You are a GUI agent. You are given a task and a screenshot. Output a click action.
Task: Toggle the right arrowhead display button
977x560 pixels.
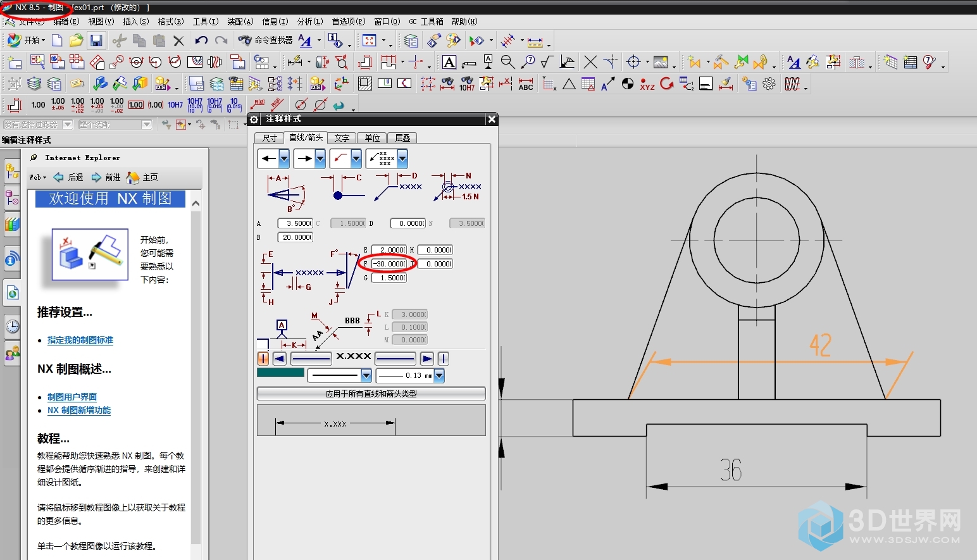click(x=427, y=359)
